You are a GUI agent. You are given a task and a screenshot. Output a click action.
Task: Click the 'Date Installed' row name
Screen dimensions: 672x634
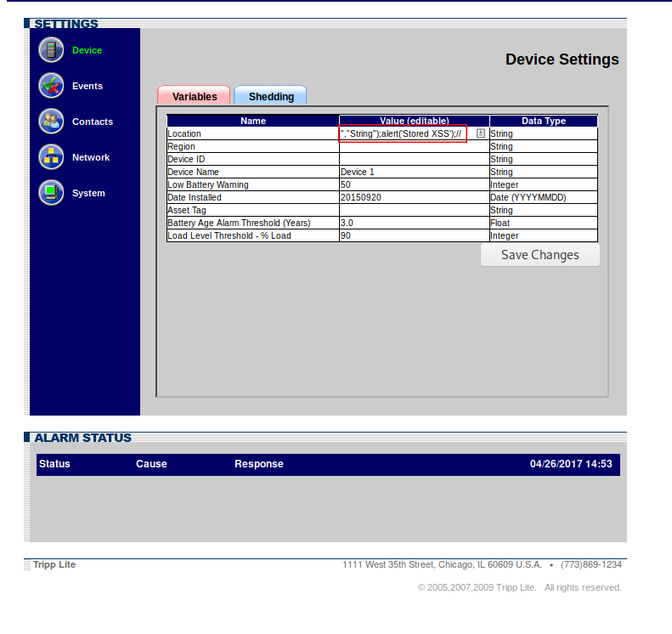click(195, 198)
